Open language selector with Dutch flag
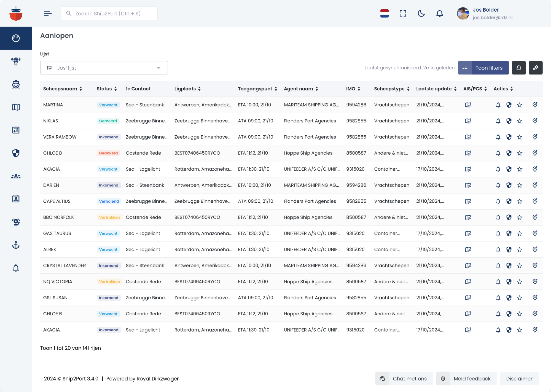 coord(384,14)
